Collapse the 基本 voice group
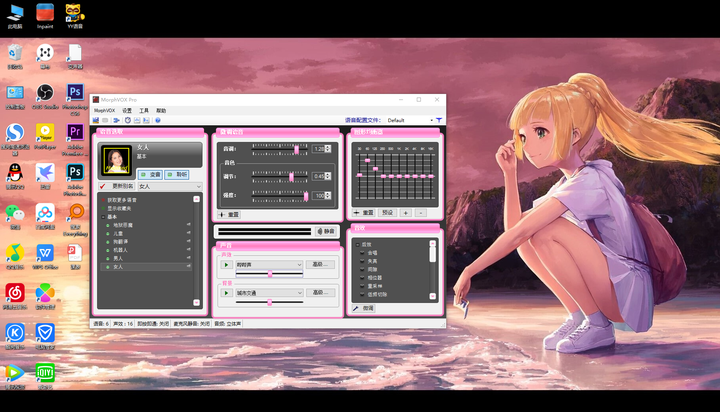The height and width of the screenshot is (412, 720). point(103,217)
